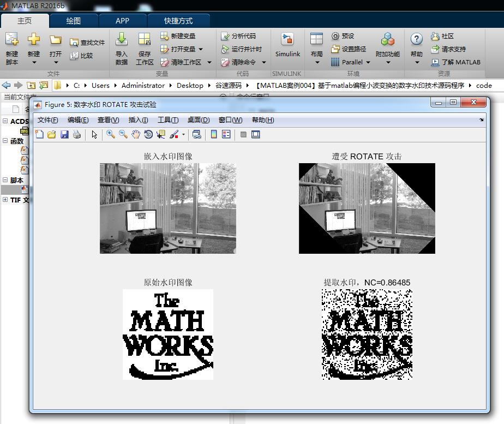Launch Simulink from the ribbon

(x=287, y=45)
